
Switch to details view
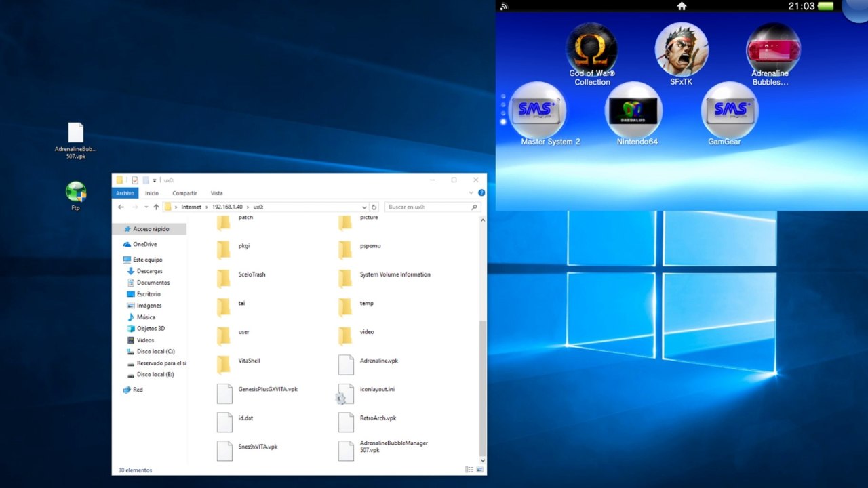[x=469, y=470]
